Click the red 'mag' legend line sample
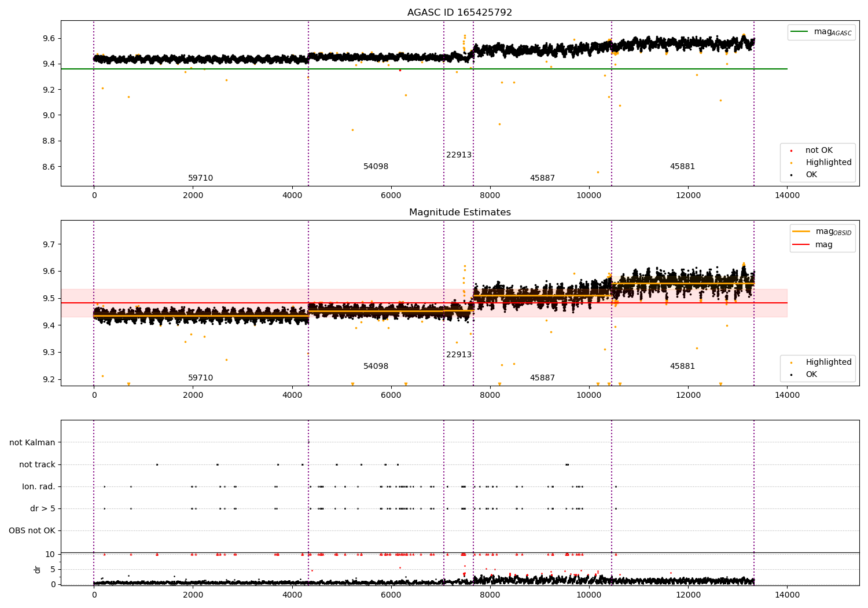The height and width of the screenshot is (608, 868). [x=801, y=244]
